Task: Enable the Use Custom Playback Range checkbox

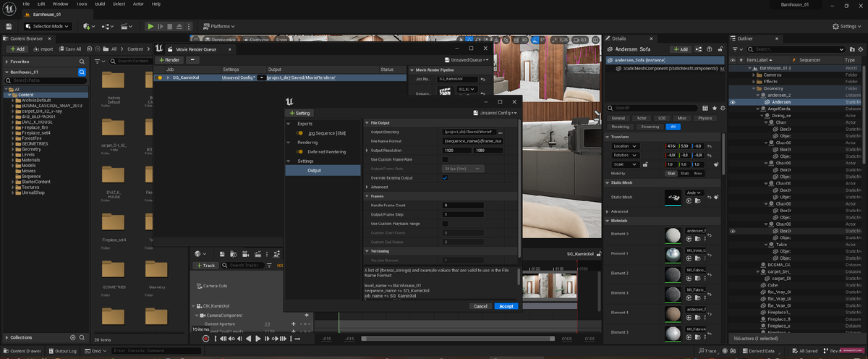Action: pos(445,224)
